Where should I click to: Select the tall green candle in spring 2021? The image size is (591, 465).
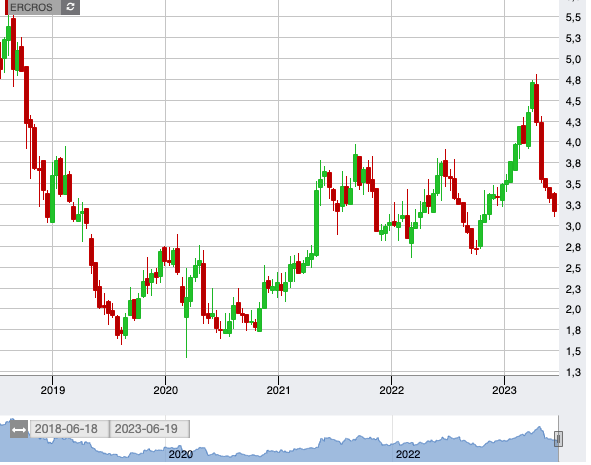coord(316,223)
